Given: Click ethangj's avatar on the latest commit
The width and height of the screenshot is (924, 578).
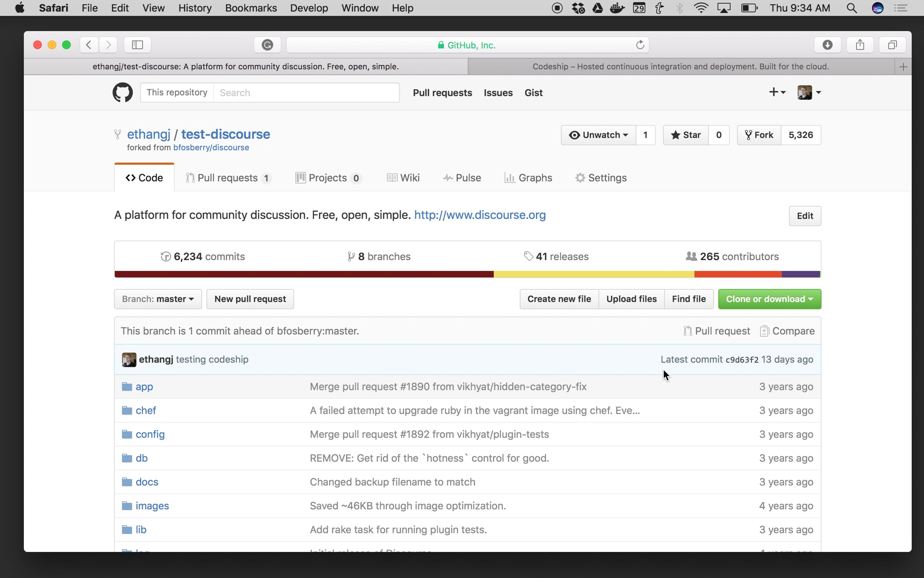Looking at the screenshot, I should [x=129, y=360].
